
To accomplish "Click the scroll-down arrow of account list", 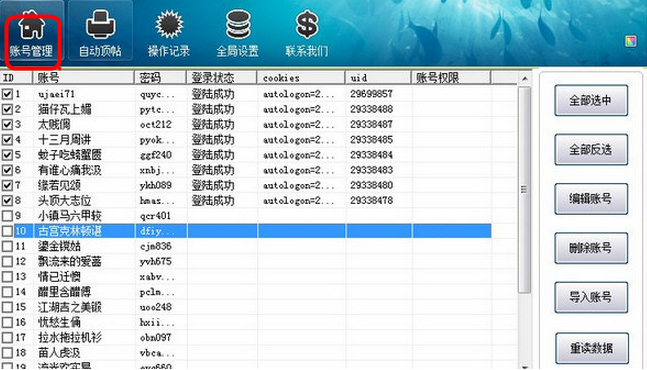I will (524, 366).
